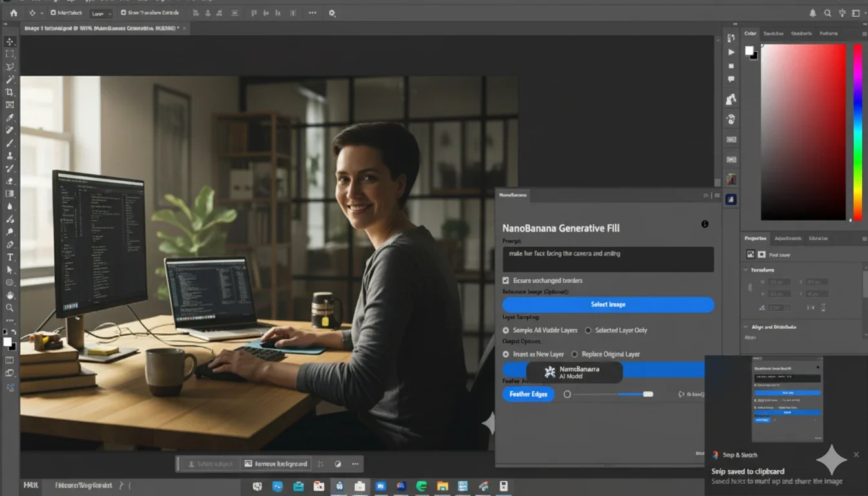Switch to the Adjustments panel tab
The height and width of the screenshot is (496, 868).
click(x=787, y=238)
